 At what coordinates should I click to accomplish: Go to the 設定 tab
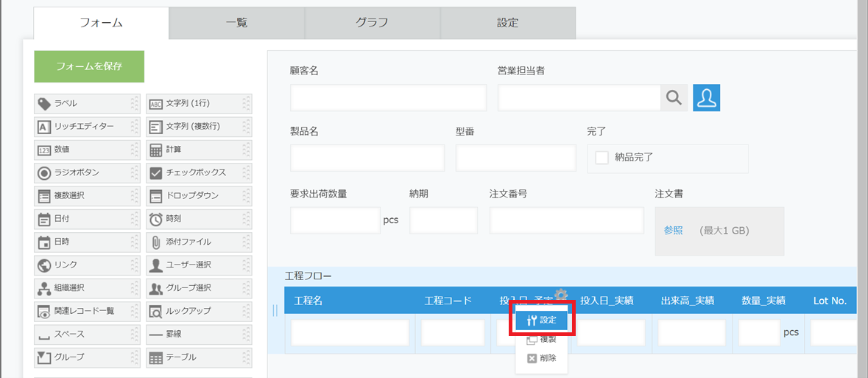point(508,23)
